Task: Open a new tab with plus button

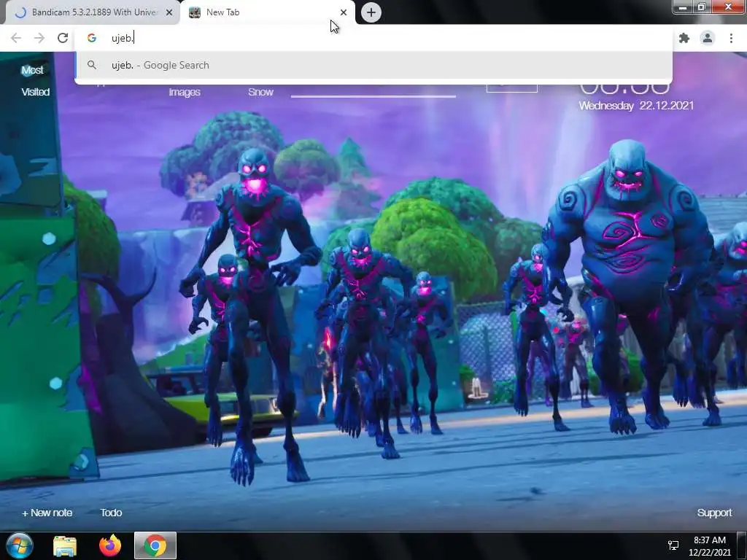Action: point(371,12)
